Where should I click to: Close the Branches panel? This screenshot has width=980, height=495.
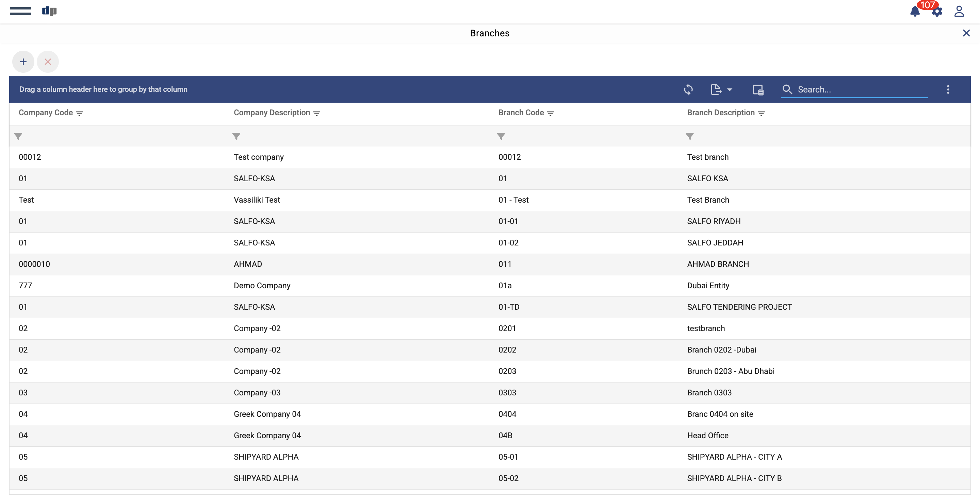[966, 33]
